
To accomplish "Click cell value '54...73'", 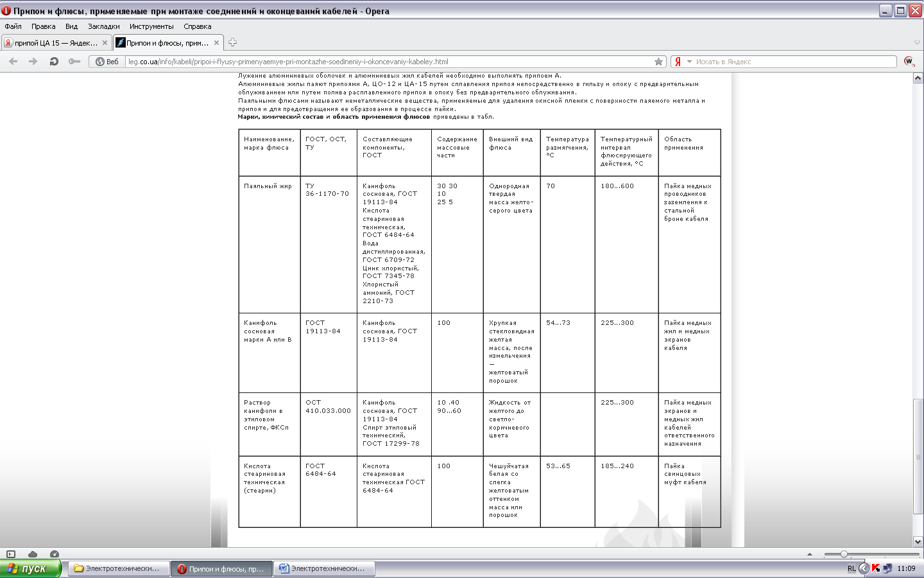I will (x=558, y=323).
